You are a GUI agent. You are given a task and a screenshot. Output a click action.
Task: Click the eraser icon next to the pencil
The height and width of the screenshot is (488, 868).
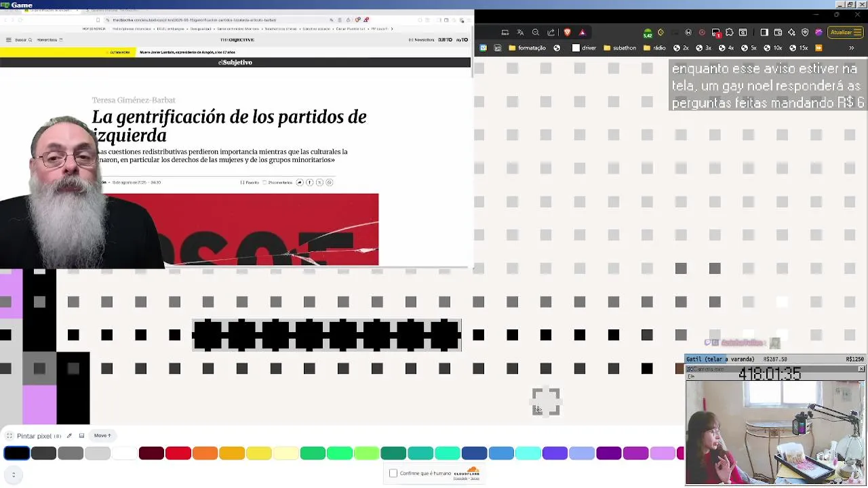[81, 436]
